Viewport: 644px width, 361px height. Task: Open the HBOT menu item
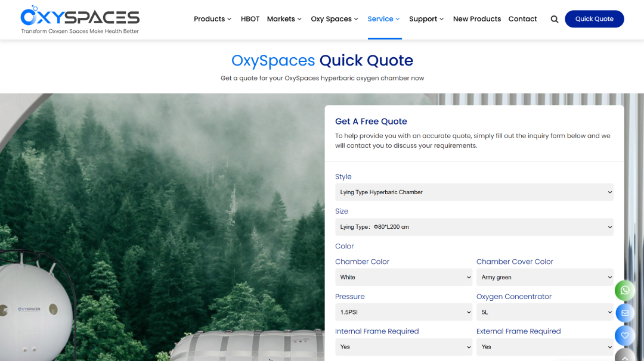click(x=250, y=19)
